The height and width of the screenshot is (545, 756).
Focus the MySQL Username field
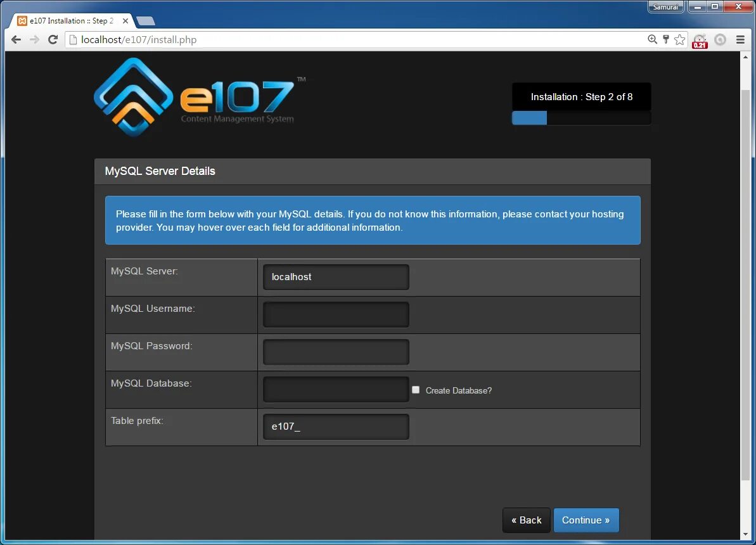pos(336,314)
